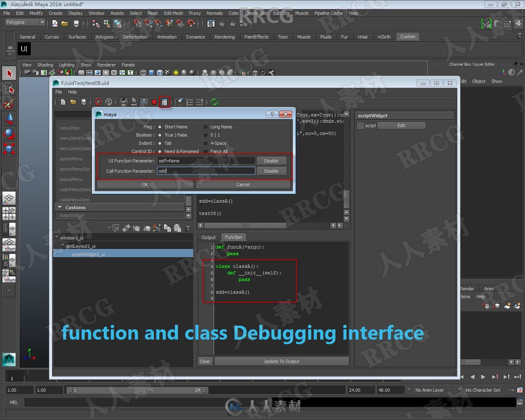
Task: Click the green refresh arrows icon
Action: (215, 102)
